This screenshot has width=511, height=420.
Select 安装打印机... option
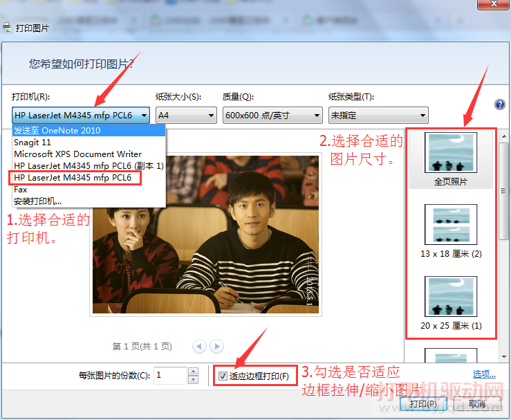89,201
